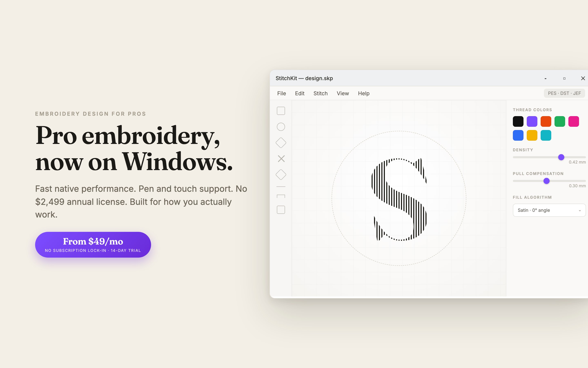Choose the diamond tool just below the X icon
Image resolution: width=588 pixels, height=368 pixels.
click(x=281, y=175)
